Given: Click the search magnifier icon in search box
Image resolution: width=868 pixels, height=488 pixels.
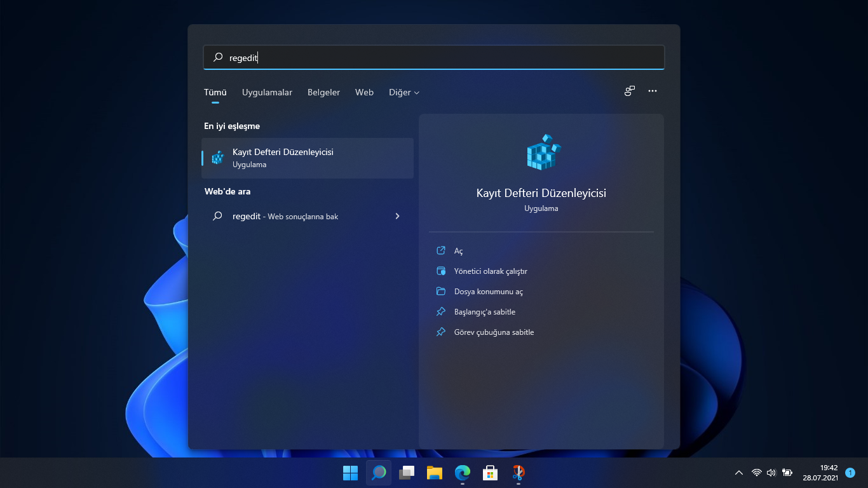Looking at the screenshot, I should [218, 57].
